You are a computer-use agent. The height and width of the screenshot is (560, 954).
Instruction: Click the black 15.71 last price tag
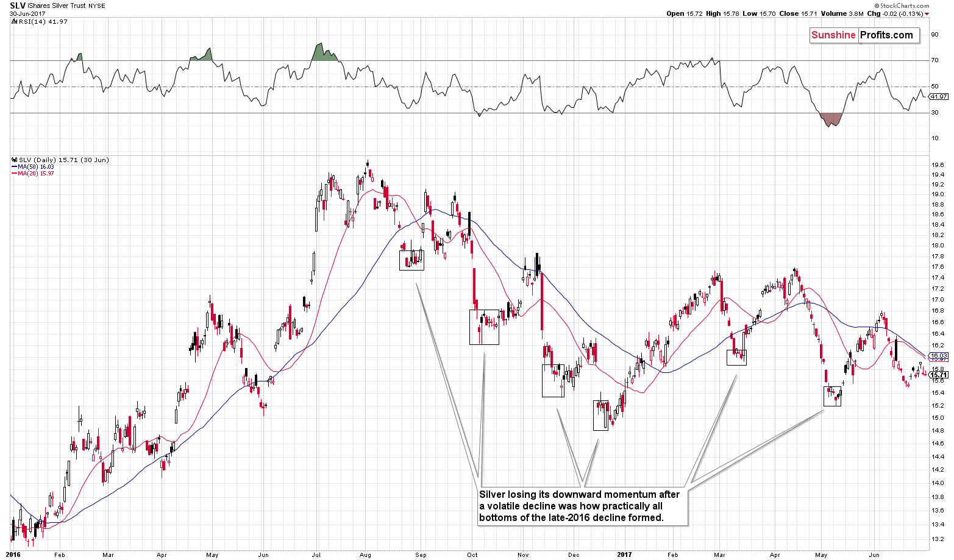point(938,375)
